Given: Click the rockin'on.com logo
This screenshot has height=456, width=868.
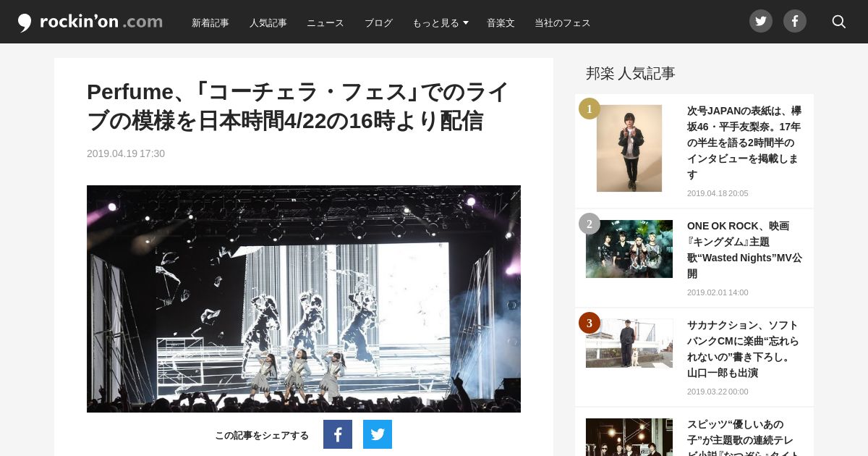Looking at the screenshot, I should 90,22.
